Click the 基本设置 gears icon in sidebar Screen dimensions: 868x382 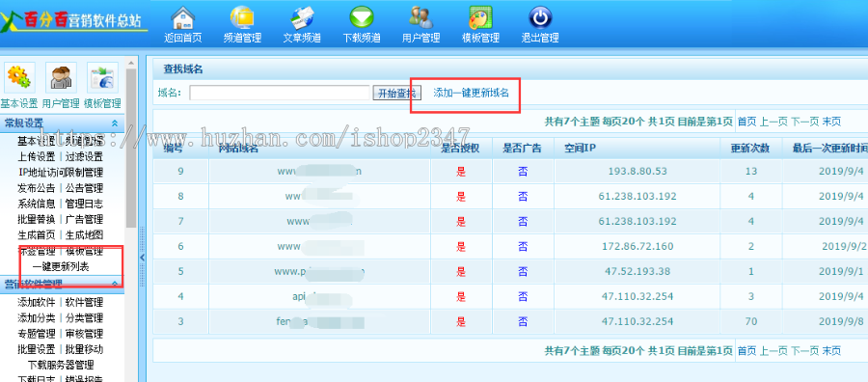(19, 78)
